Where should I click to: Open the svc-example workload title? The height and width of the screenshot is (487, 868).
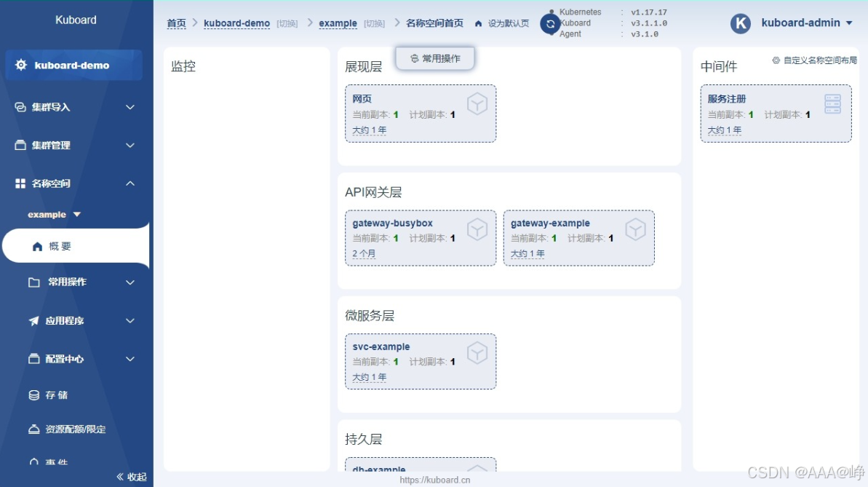[381, 347]
